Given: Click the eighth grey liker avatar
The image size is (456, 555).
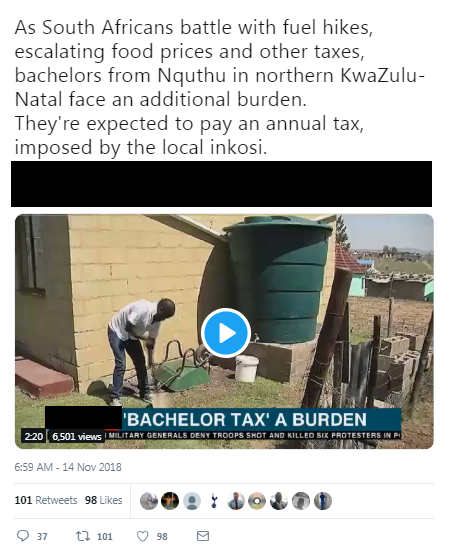Looking at the screenshot, I should [x=301, y=501].
